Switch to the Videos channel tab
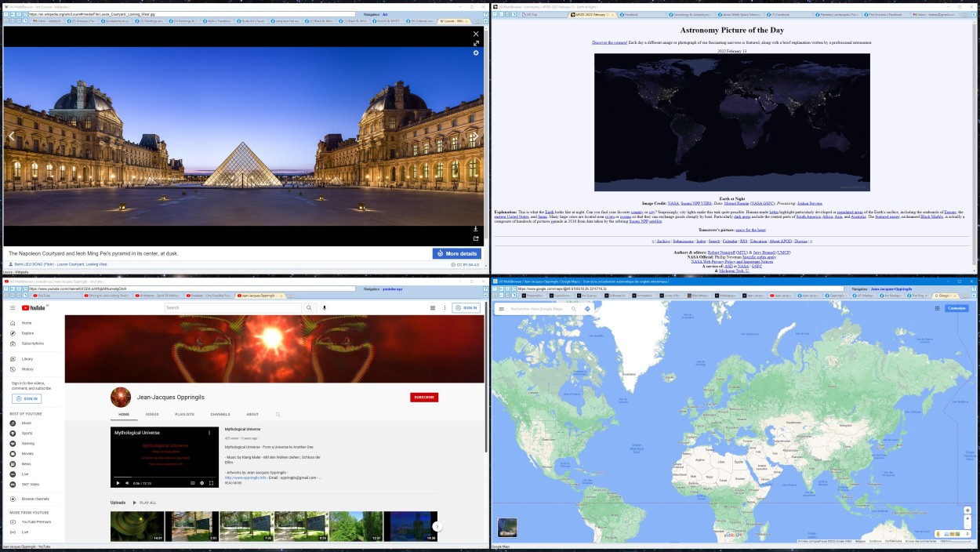Image resolution: width=980 pixels, height=552 pixels. (x=152, y=414)
